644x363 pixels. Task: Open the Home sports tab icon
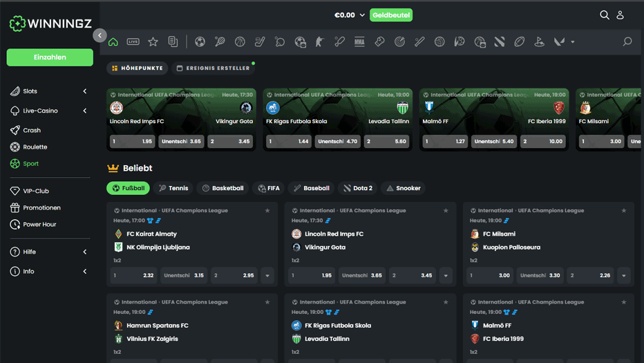coord(113,41)
